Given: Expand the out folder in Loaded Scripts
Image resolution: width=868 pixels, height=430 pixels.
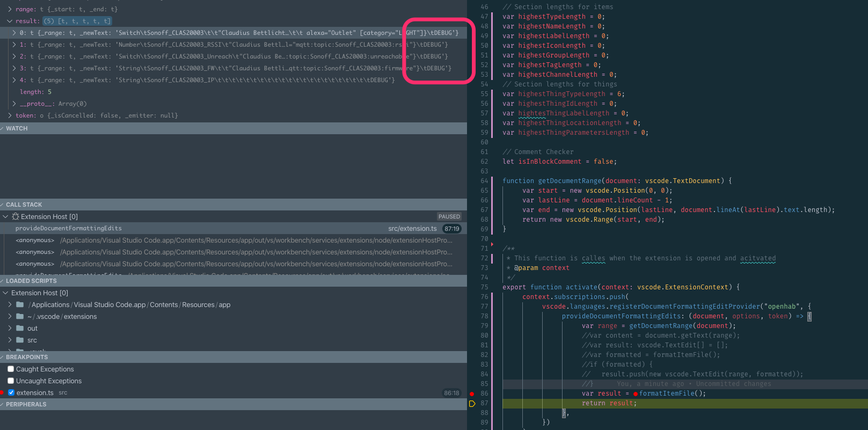Looking at the screenshot, I should [x=10, y=328].
